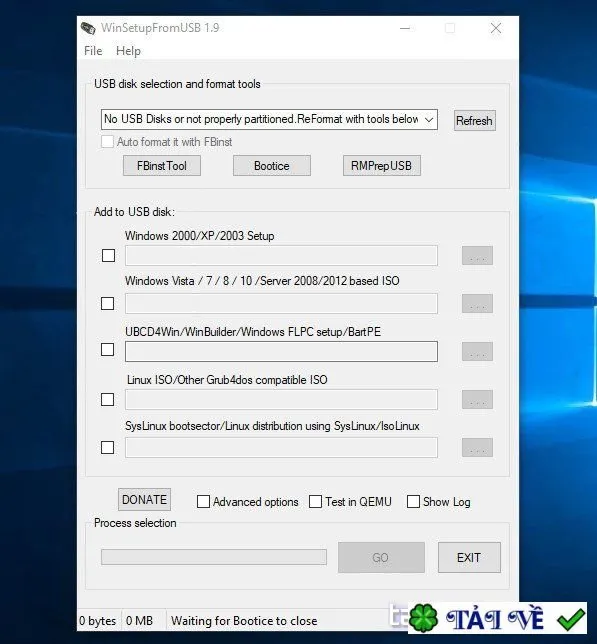Enable Linux ISO/Other Grub4dos ISO checkbox
Screen dimensions: 597x644
click(108, 399)
